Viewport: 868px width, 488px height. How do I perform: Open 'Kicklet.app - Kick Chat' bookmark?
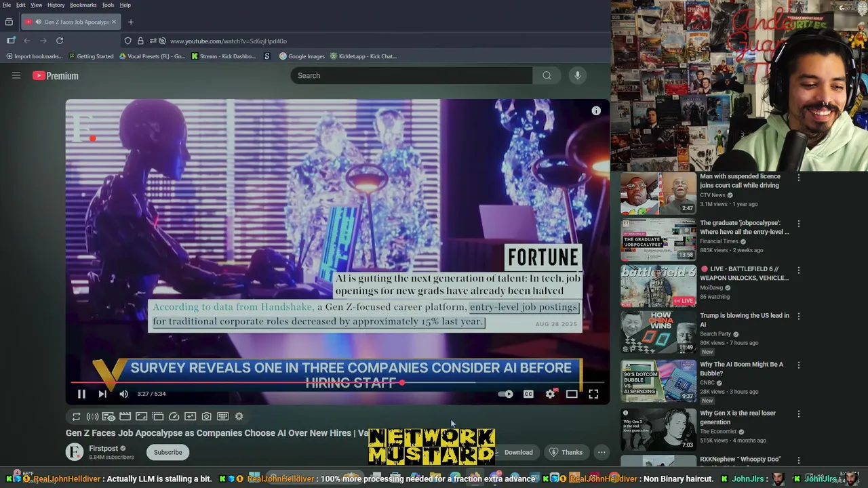pos(363,56)
